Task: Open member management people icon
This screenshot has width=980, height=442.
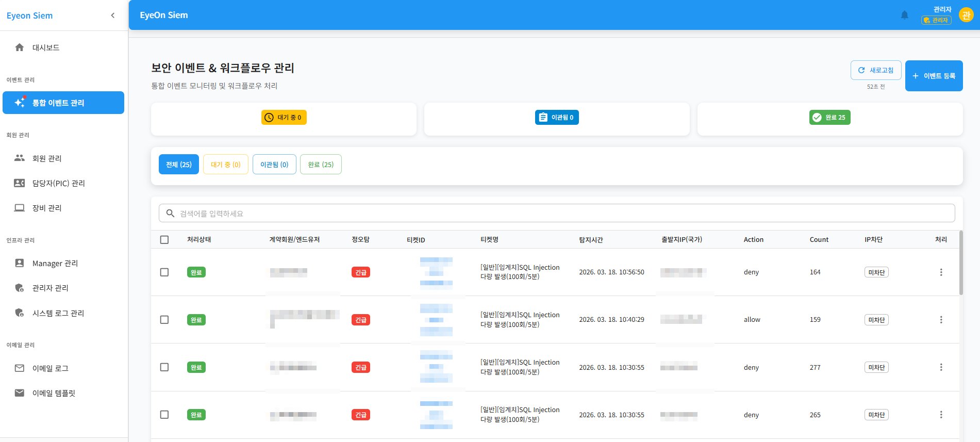Action: (20, 158)
